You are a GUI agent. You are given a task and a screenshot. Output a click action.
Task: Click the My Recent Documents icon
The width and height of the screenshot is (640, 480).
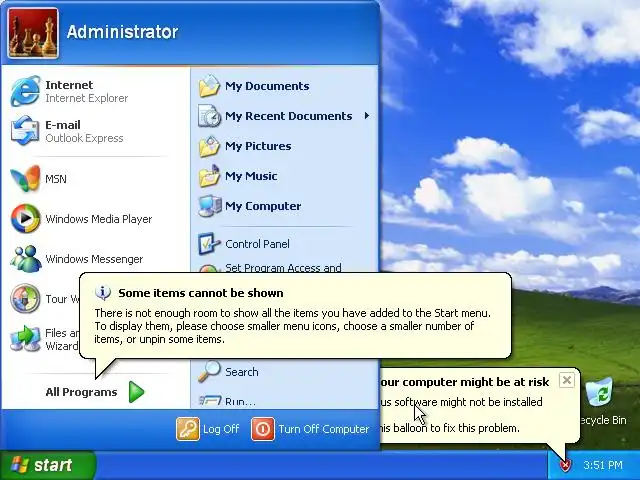tap(209, 116)
